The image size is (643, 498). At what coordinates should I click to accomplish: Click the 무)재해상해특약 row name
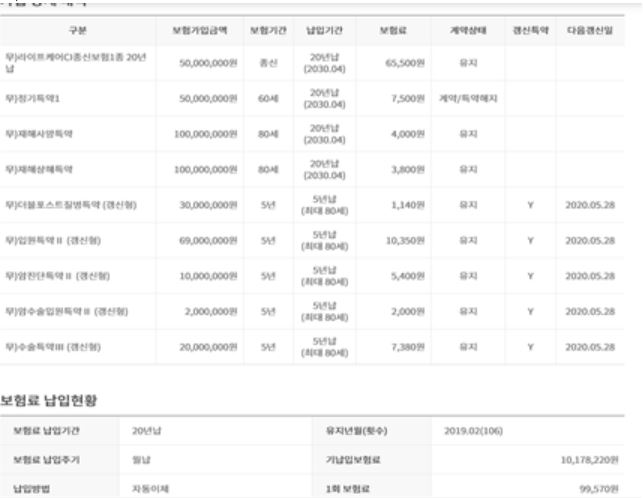pos(39,169)
